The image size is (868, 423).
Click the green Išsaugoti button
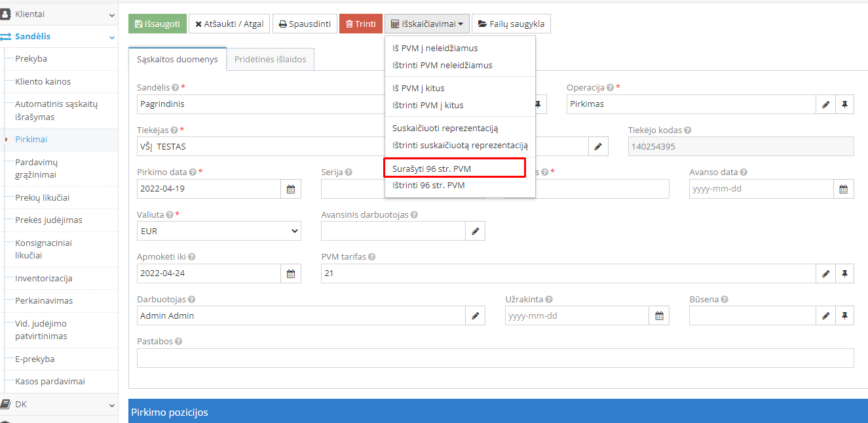click(157, 24)
